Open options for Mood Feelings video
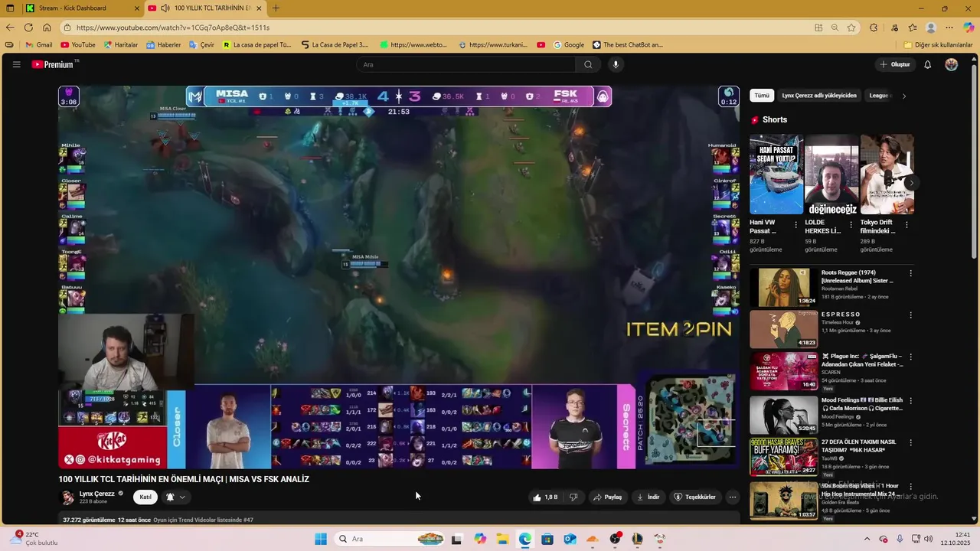 (x=910, y=400)
